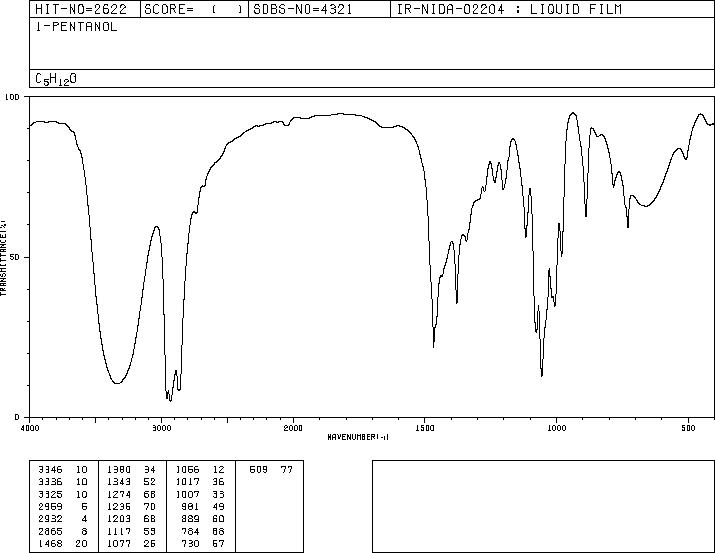Click the 1-PENTANOL compound name

(76, 27)
